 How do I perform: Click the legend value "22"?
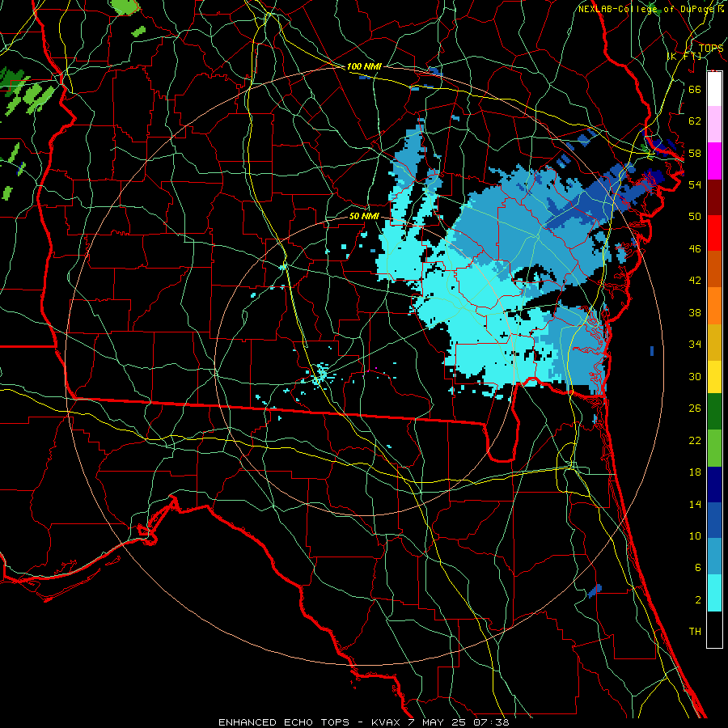[695, 441]
